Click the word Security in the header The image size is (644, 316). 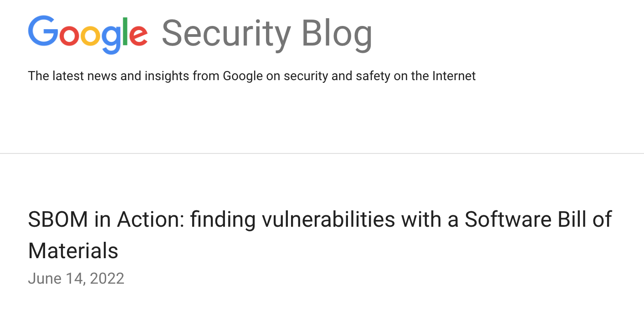226,33
